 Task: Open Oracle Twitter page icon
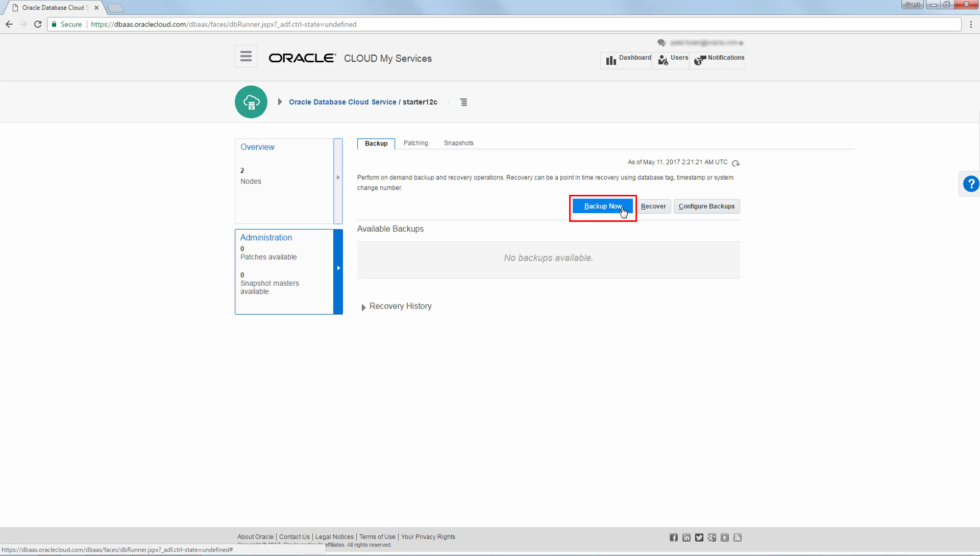[x=699, y=538]
